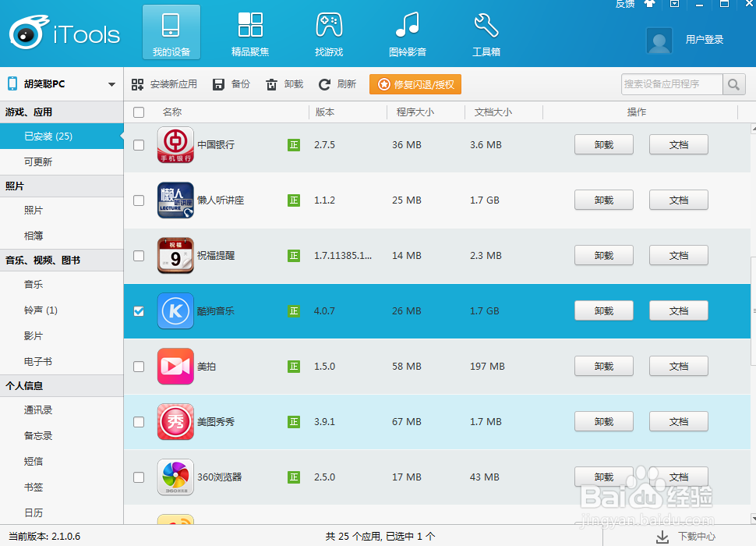The width and height of the screenshot is (756, 546).
Task: Click green 正 badge on 360浏览器 row
Action: 294,477
